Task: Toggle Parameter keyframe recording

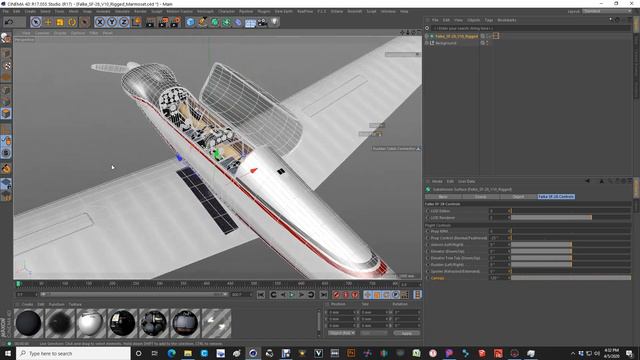Action: (396, 294)
